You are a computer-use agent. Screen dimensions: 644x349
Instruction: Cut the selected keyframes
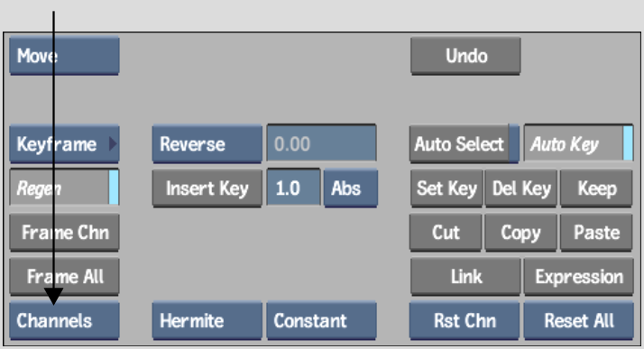446,232
